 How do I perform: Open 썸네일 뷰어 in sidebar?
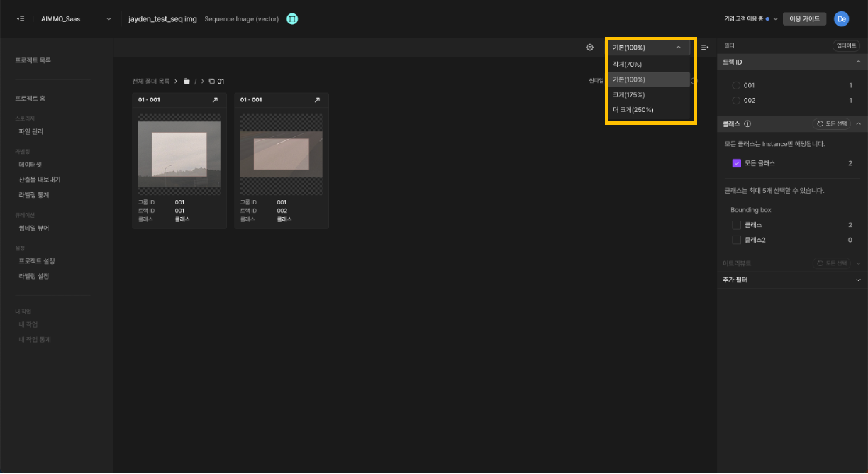tap(33, 228)
